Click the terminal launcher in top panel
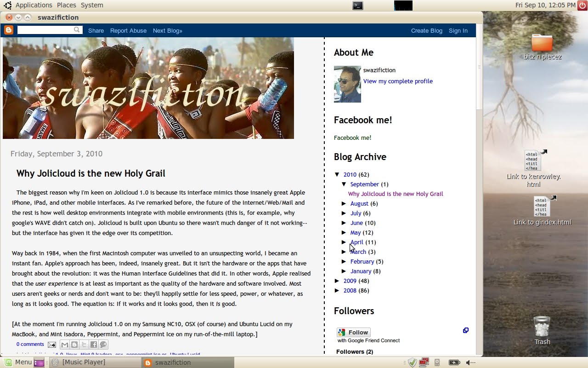Viewport: 588px width, 368px height. [x=358, y=6]
